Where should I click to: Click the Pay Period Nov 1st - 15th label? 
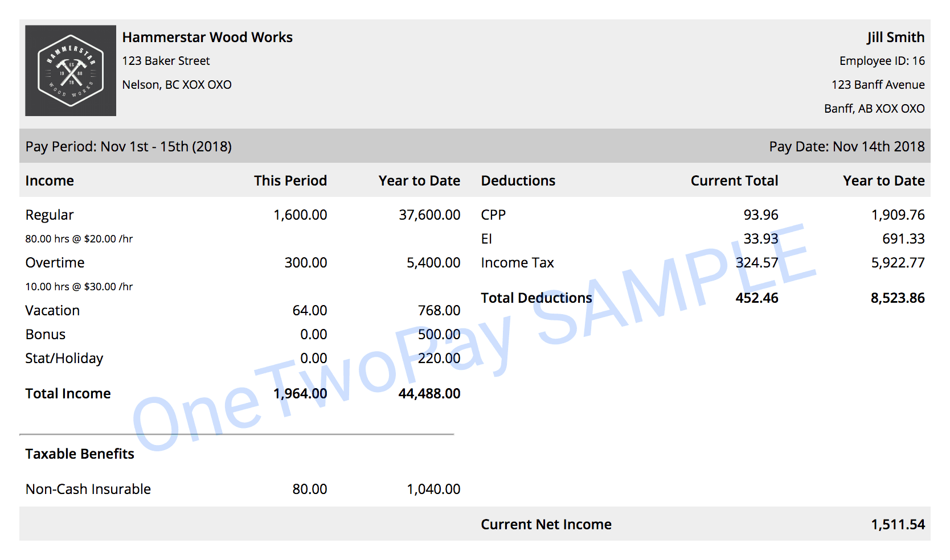coord(129,147)
